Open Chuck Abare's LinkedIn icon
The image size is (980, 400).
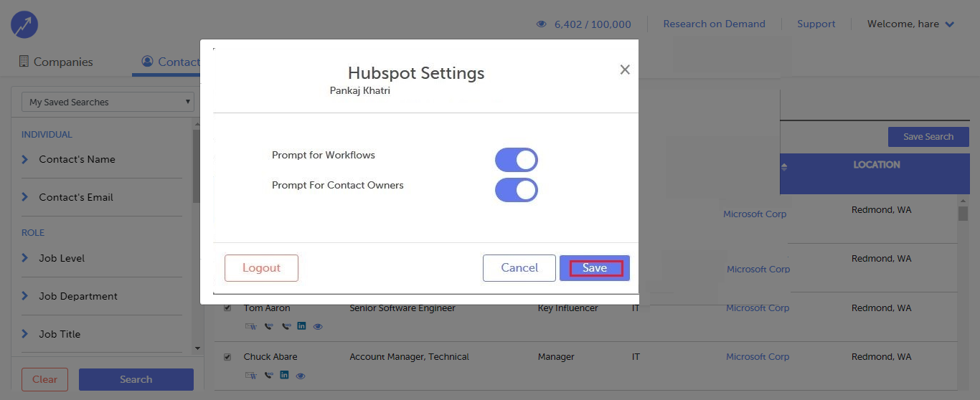pyautogui.click(x=284, y=374)
